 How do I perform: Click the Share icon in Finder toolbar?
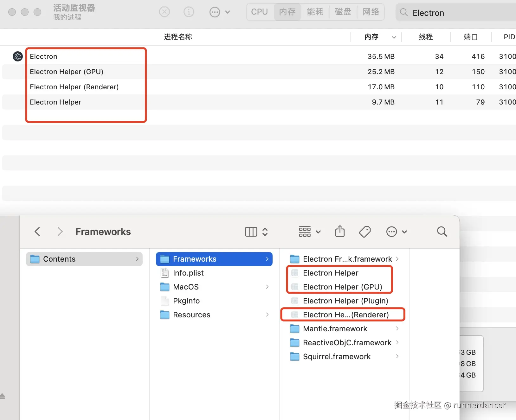(340, 231)
